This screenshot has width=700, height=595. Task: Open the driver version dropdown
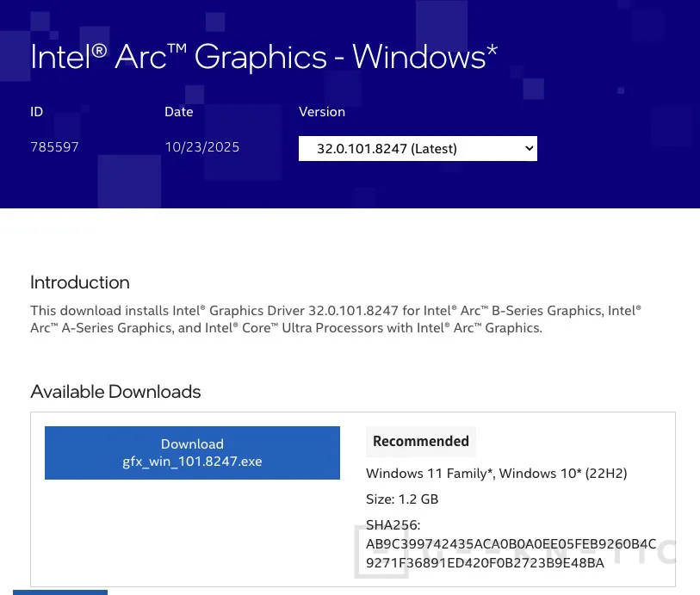[x=418, y=148]
